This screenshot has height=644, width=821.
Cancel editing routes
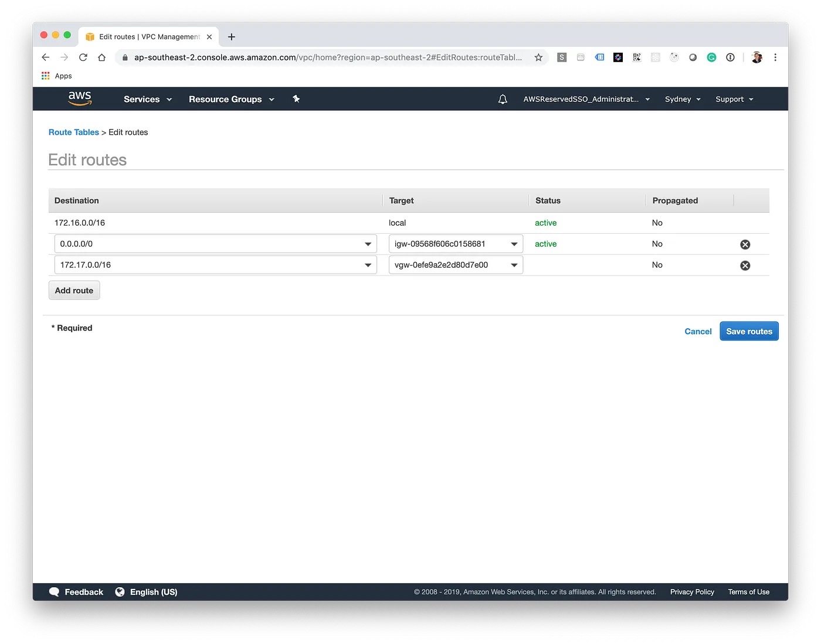(x=698, y=332)
